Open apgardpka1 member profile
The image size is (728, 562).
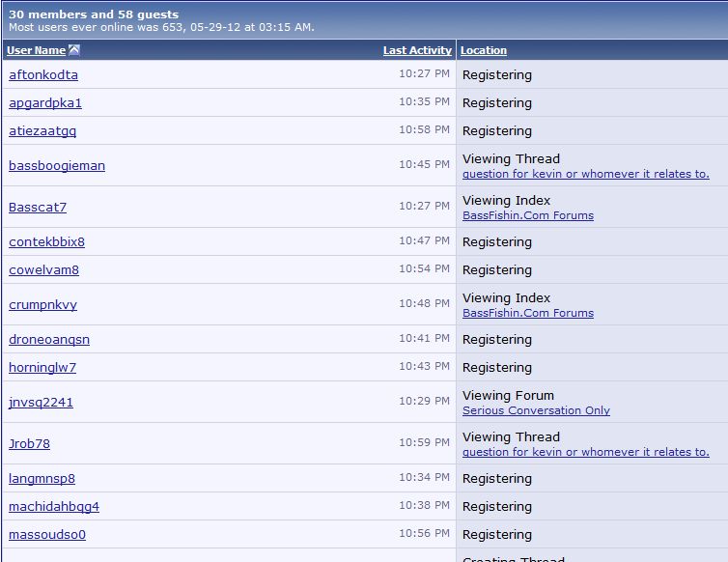45,103
